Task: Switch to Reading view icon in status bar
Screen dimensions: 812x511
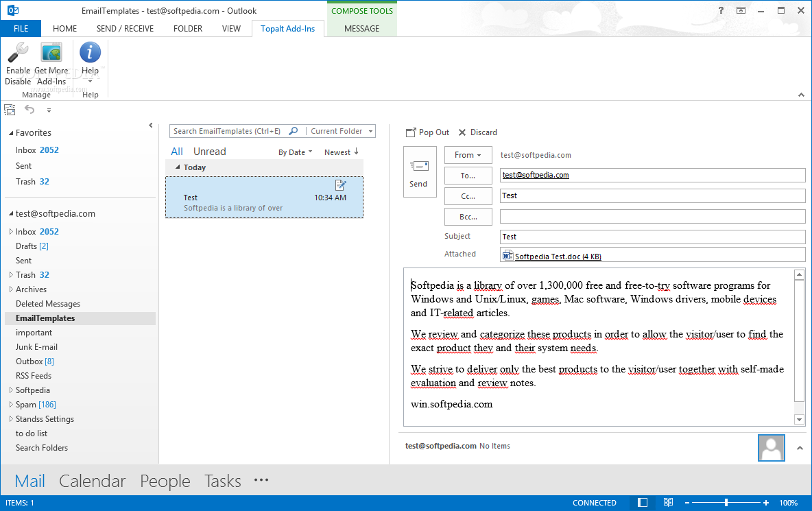Action: pyautogui.click(x=669, y=502)
